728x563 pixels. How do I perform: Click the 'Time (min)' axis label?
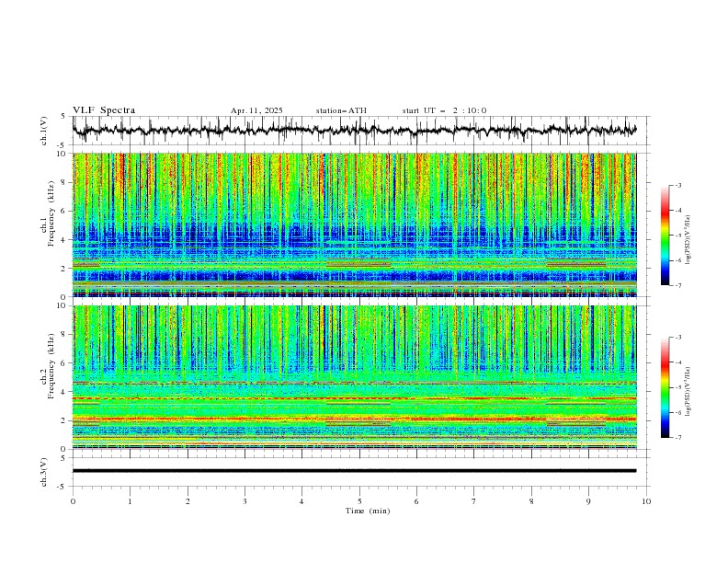tap(368, 511)
